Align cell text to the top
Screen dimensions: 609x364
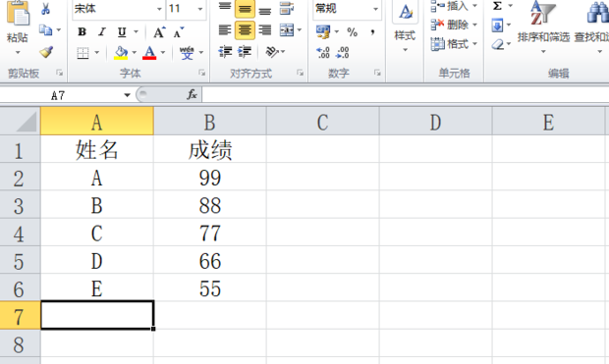coord(225,7)
